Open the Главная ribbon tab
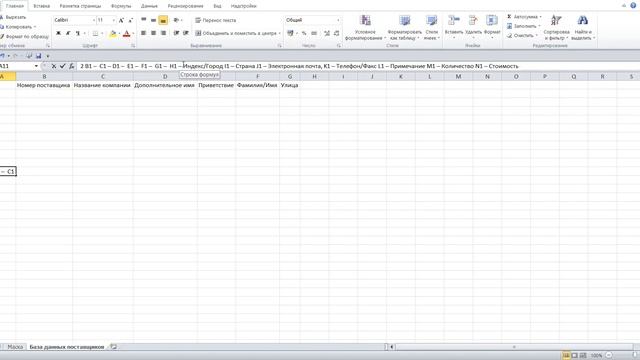Viewport: 640px width, 360px height. [x=15, y=6]
